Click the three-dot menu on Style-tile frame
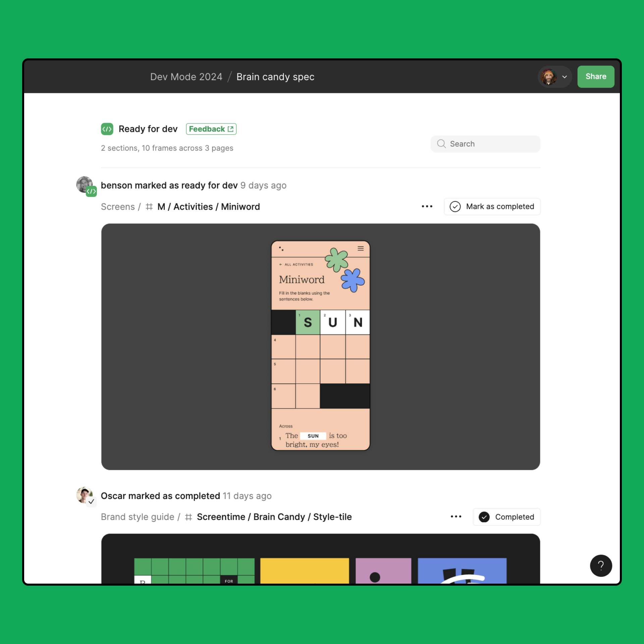Viewport: 644px width, 644px height. pyautogui.click(x=457, y=517)
